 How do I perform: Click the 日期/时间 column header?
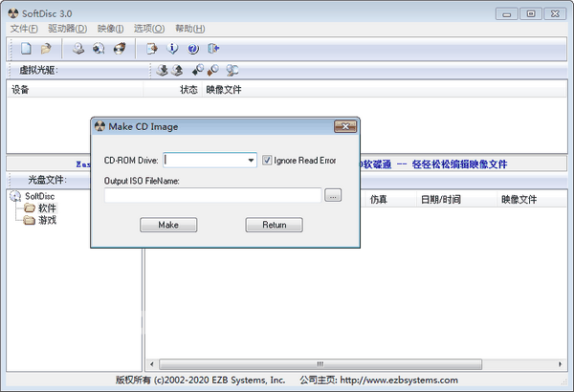[x=457, y=200]
